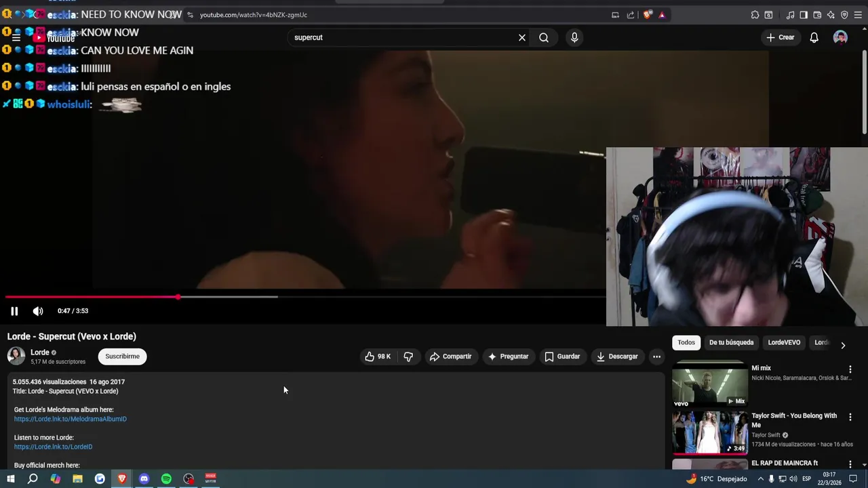Open File Explorer from the taskbar
The height and width of the screenshot is (488, 868).
77,479
